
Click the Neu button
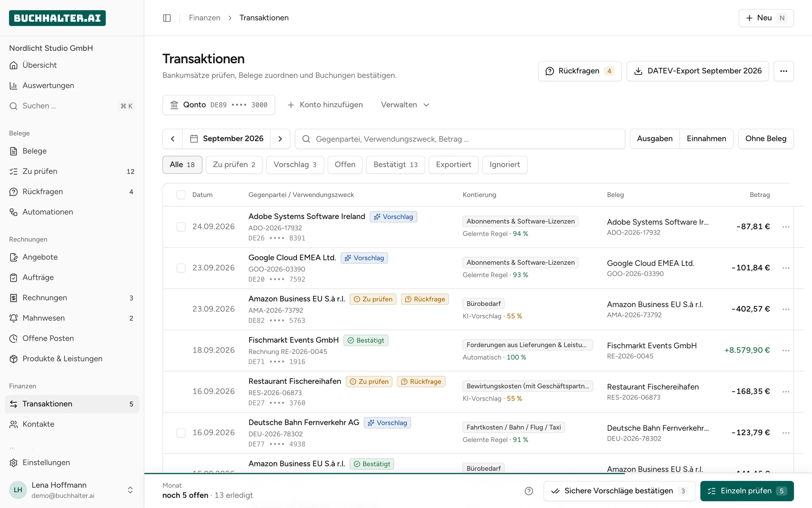coord(766,18)
